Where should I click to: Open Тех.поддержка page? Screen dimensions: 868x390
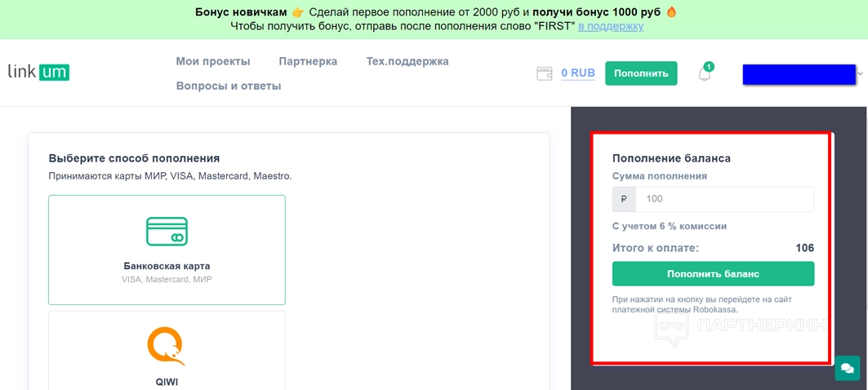pos(407,61)
